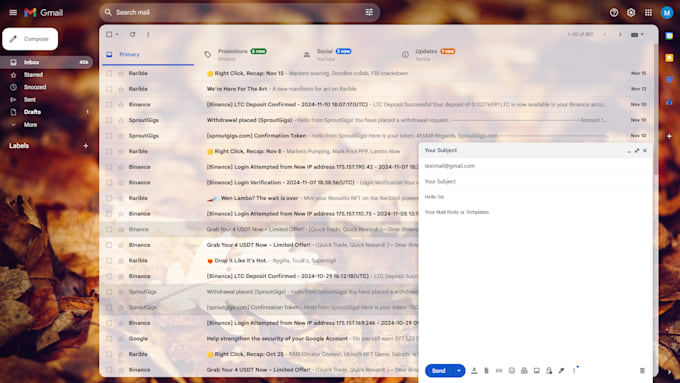Open Google Calendar side panel
680x383 pixels.
point(669,36)
